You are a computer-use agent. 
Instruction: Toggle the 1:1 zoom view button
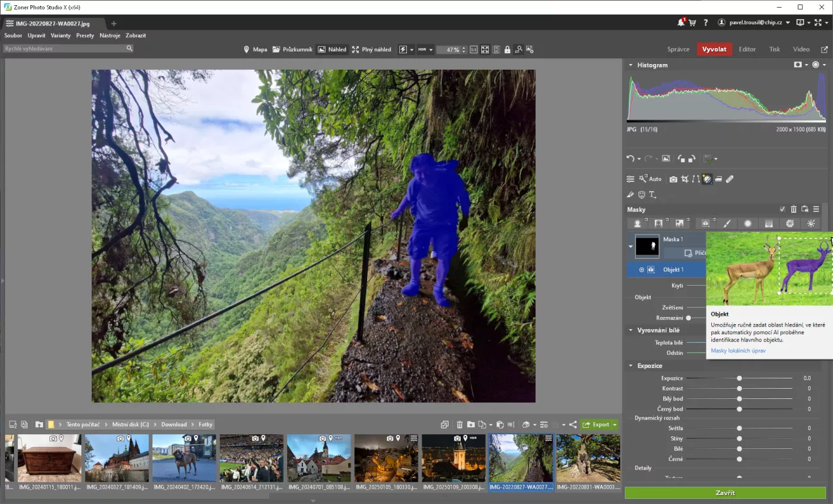tap(474, 49)
